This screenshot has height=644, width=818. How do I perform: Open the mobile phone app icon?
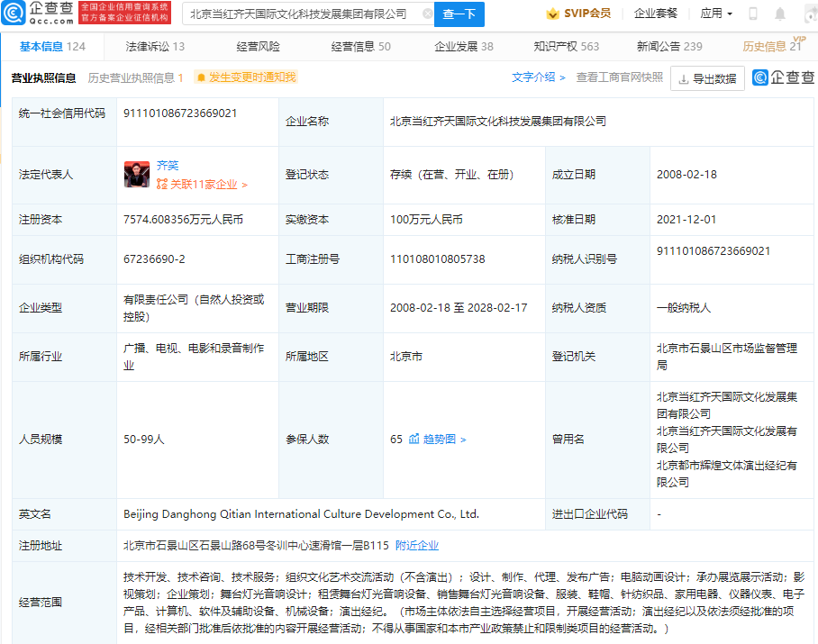click(x=753, y=14)
